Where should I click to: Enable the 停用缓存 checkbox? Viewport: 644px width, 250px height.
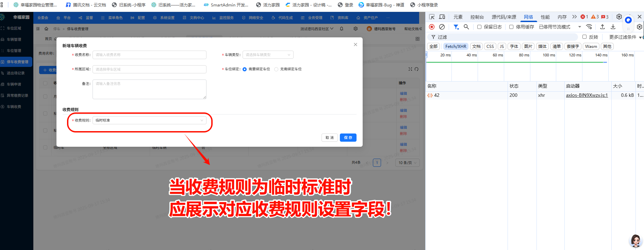511,27
